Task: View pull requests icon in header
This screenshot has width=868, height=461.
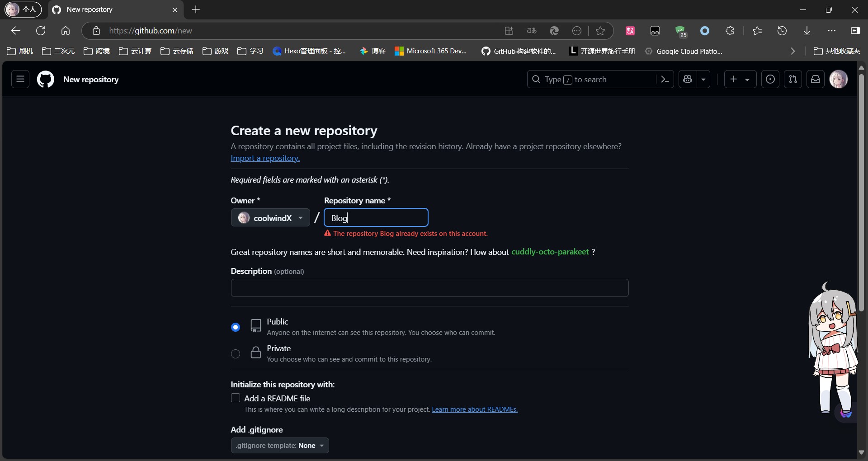Action: pyautogui.click(x=793, y=80)
